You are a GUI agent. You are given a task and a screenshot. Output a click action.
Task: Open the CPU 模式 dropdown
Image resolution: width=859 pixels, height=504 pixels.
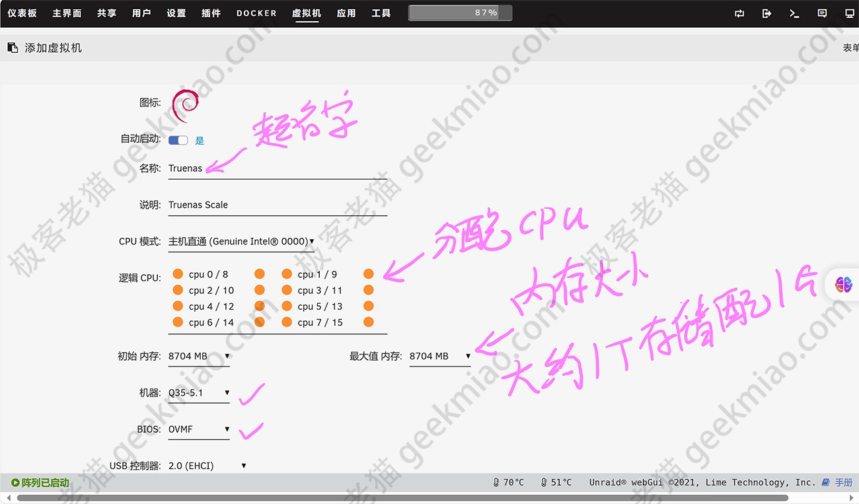pos(241,242)
